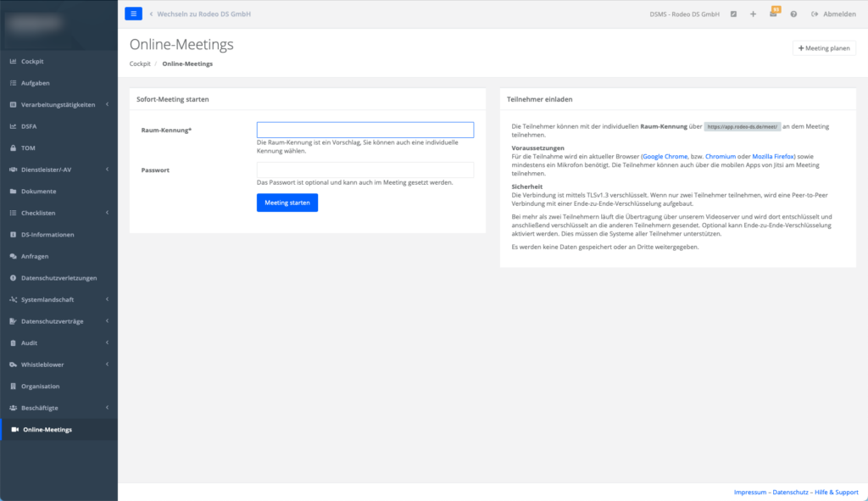Click the Meeting planen button
This screenshot has width=868, height=501.
[824, 48]
